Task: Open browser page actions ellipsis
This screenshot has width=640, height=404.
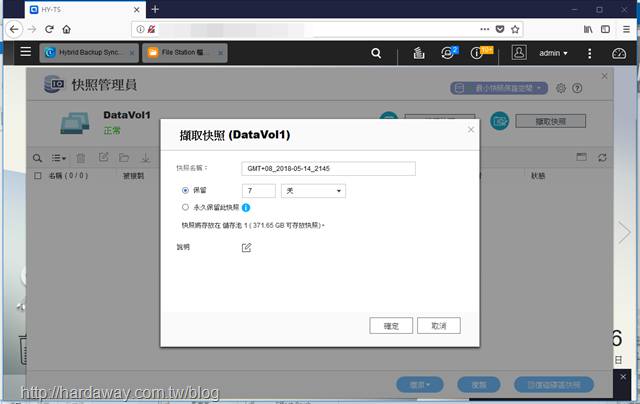Action: pyautogui.click(x=484, y=29)
